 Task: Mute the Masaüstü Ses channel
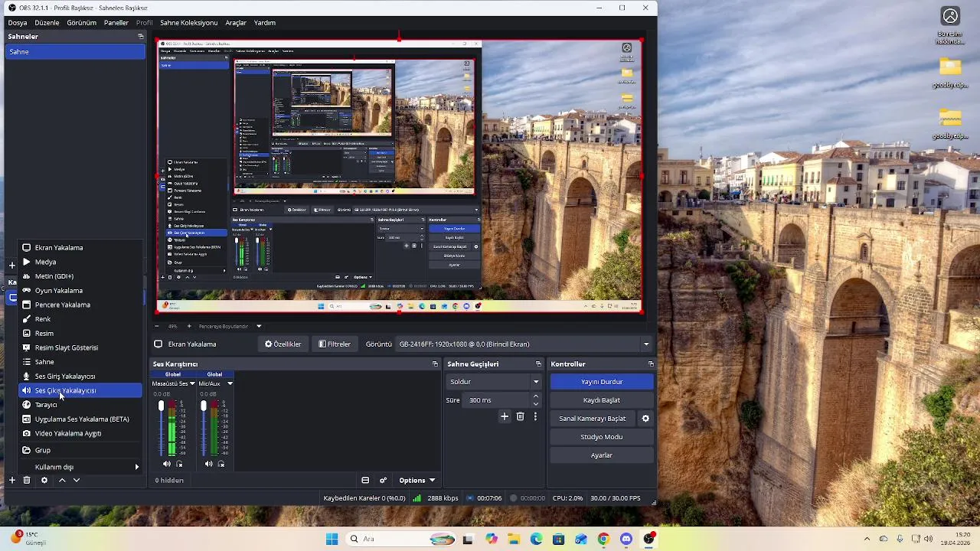coord(167,464)
